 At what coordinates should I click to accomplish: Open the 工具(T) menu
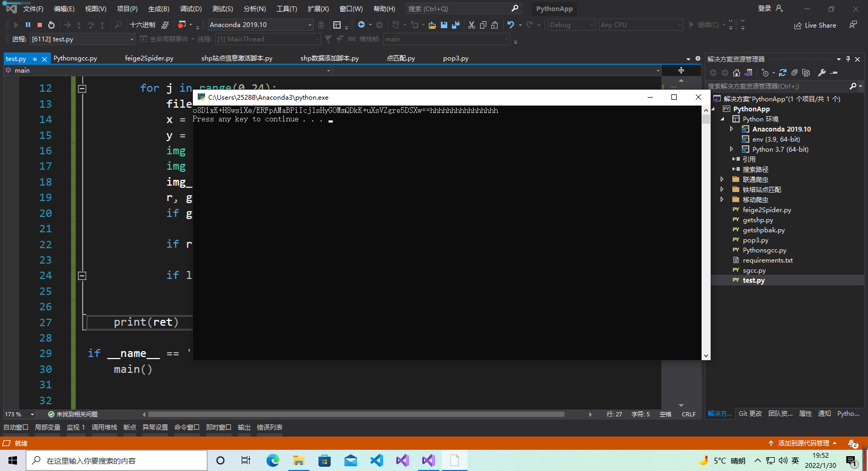click(x=287, y=9)
